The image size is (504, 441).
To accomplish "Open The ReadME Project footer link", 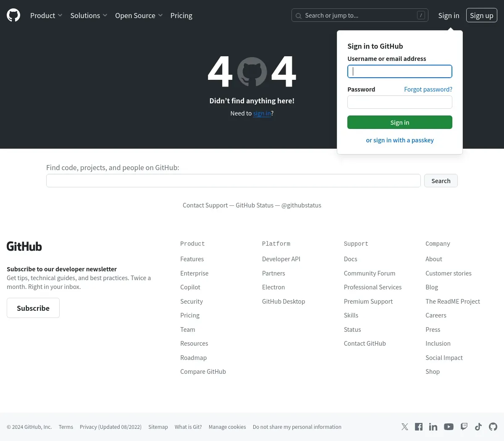I will click(x=453, y=302).
